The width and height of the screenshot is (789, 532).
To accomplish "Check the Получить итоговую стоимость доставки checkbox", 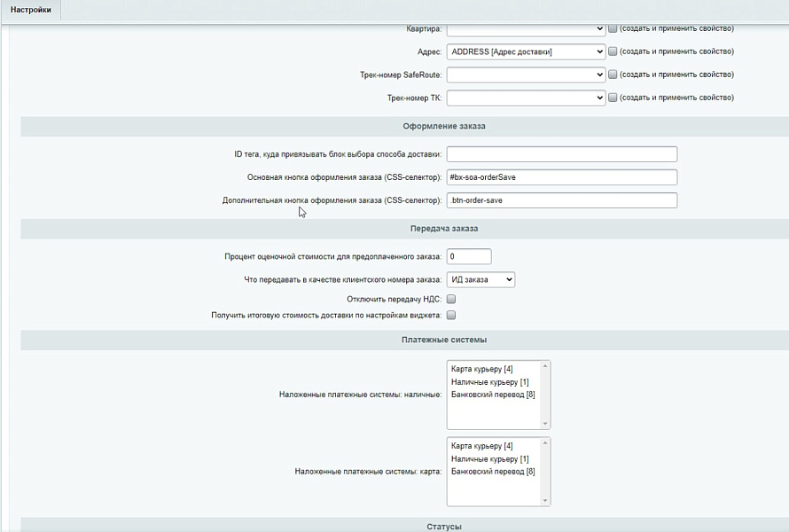I will tap(451, 315).
